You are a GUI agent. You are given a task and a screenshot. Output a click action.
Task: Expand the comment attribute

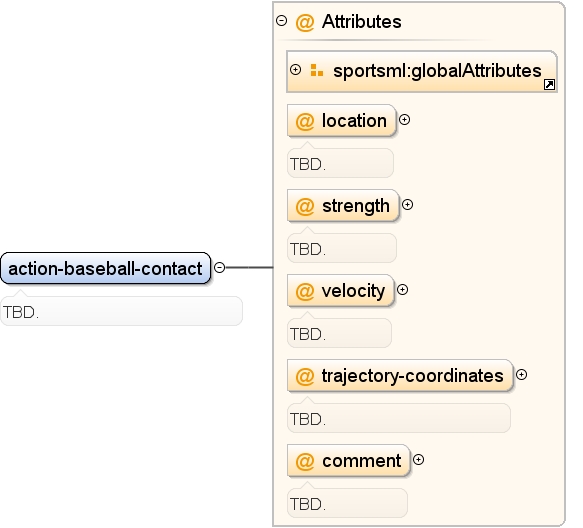(419, 460)
